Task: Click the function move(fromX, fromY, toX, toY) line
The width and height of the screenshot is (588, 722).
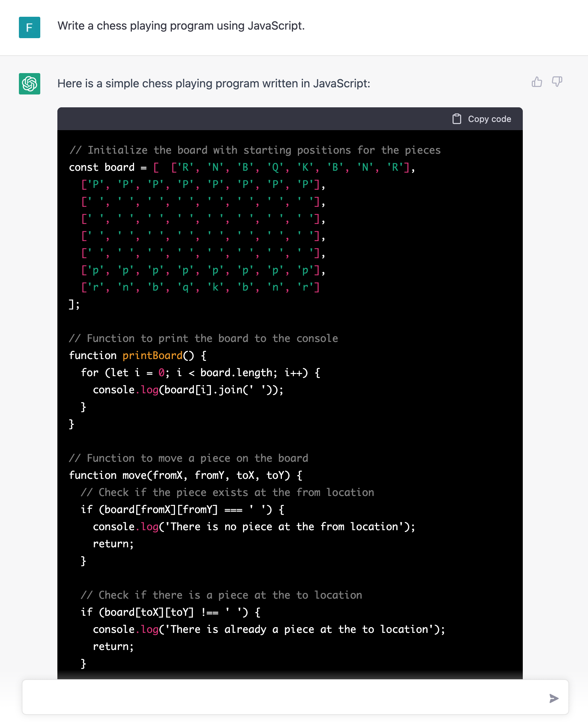Action: 185,475
